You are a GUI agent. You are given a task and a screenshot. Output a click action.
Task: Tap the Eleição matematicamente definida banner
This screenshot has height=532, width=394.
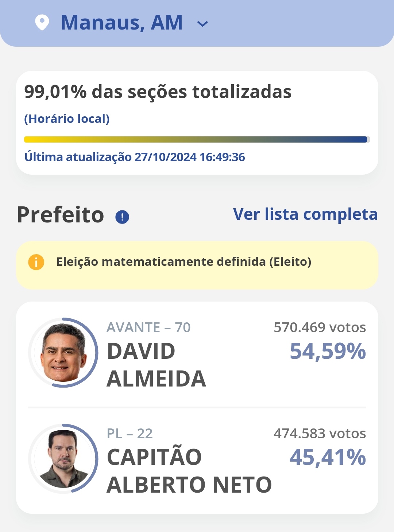pos(197,265)
